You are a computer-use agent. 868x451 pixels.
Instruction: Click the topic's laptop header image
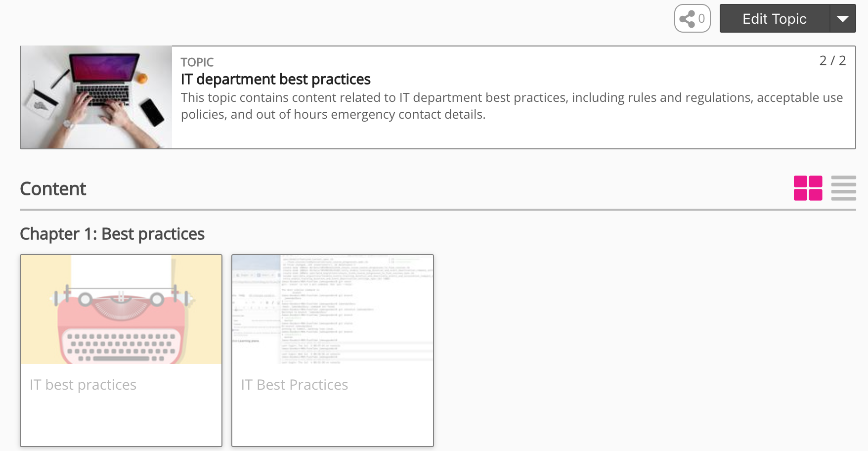pyautogui.click(x=96, y=97)
